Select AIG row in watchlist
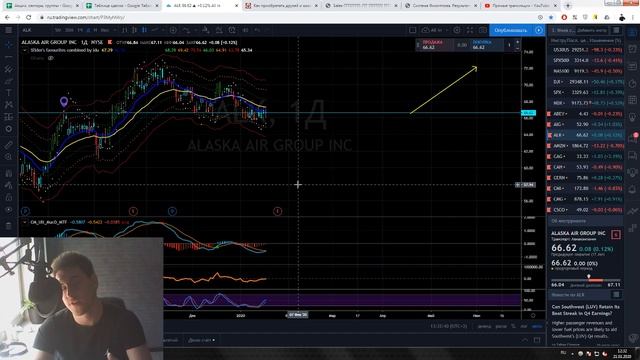 (x=585, y=124)
